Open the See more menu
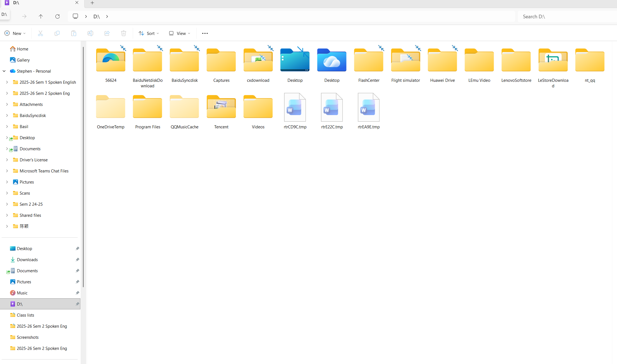617x364 pixels. click(x=205, y=33)
